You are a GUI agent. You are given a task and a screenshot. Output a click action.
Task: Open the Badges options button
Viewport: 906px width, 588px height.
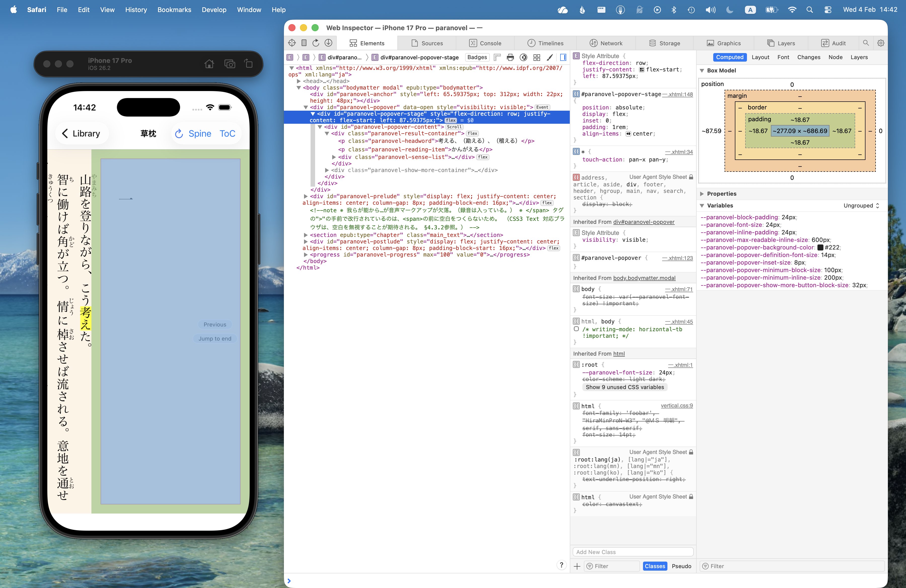click(x=477, y=57)
